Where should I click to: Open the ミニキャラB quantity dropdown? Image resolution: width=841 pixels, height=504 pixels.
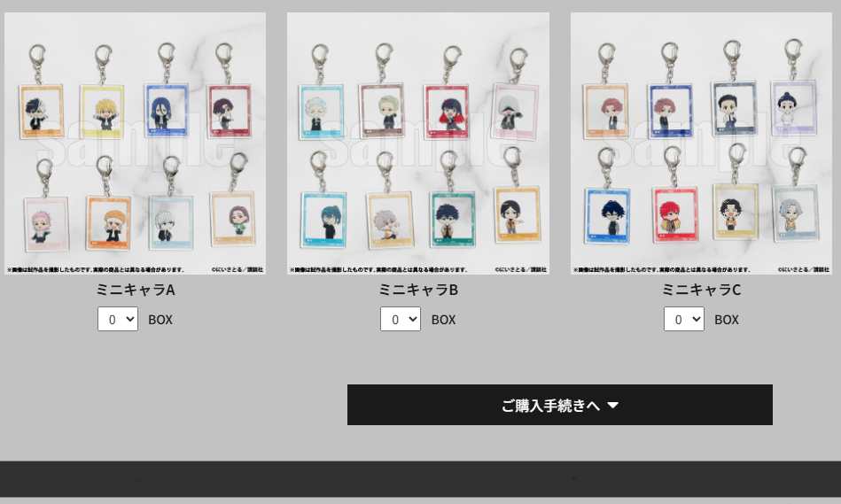coord(401,319)
